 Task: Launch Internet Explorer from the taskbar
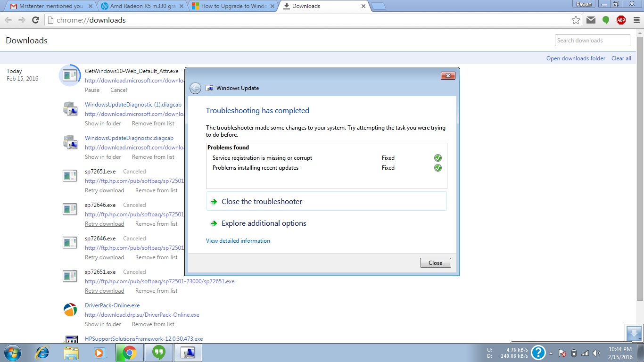click(x=42, y=353)
